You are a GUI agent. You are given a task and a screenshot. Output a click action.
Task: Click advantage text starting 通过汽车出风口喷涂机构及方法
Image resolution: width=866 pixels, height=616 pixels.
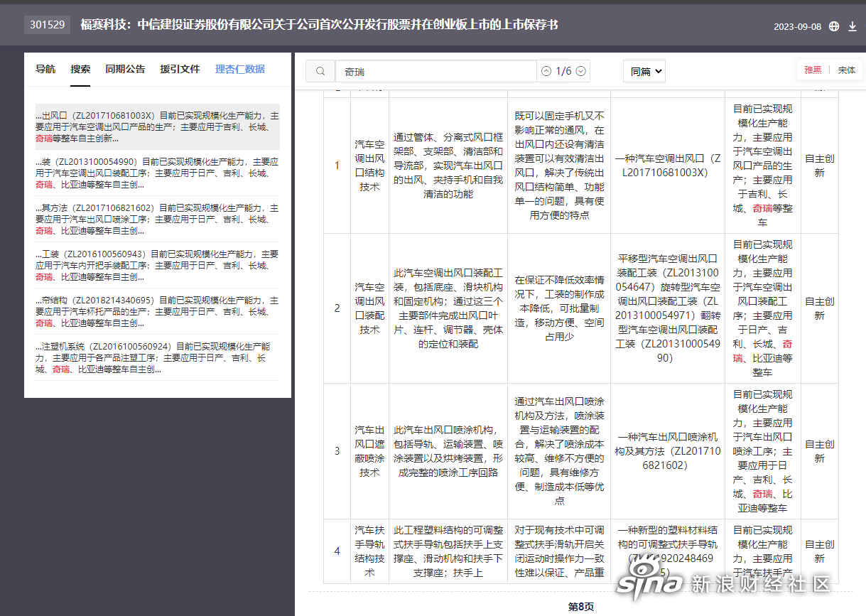coord(559,451)
